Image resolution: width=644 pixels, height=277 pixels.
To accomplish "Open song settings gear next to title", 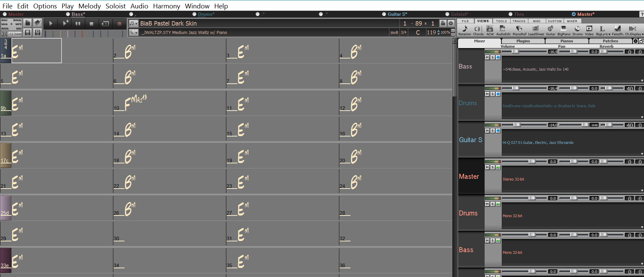I will click(x=451, y=23).
